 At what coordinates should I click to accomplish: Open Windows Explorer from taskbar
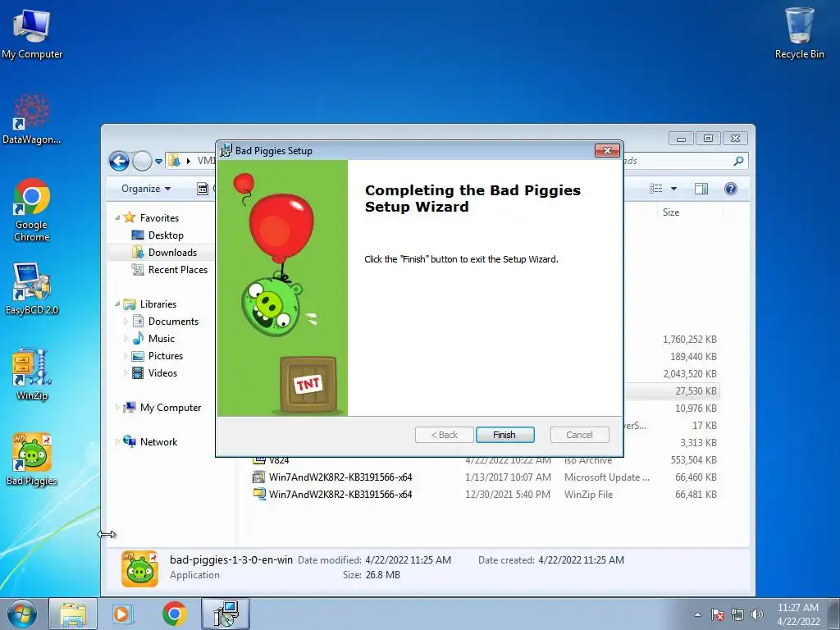tap(73, 614)
